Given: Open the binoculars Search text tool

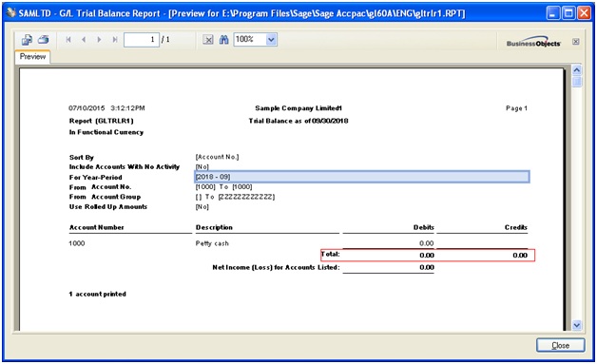Looking at the screenshot, I should pyautogui.click(x=224, y=40).
